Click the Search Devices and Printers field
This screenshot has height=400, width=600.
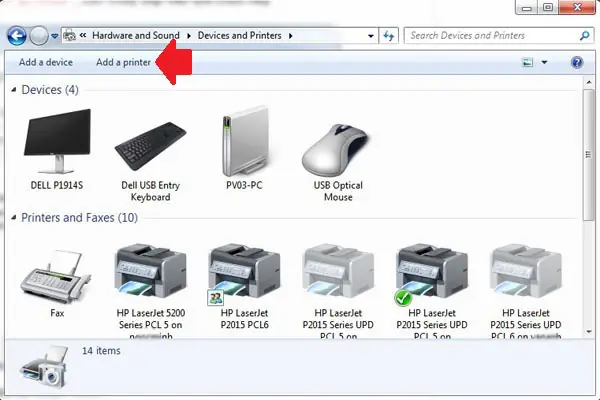tap(499, 36)
